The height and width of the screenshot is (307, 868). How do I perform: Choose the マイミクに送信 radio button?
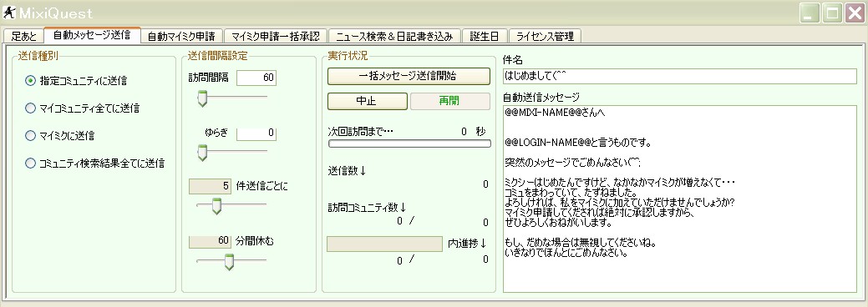pos(60,135)
